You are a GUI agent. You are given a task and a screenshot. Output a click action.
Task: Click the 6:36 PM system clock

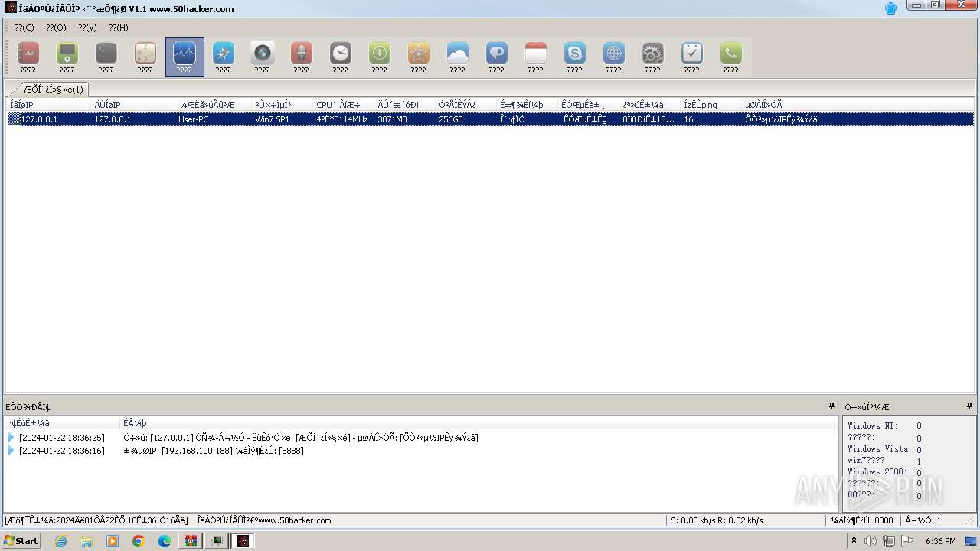click(x=940, y=541)
